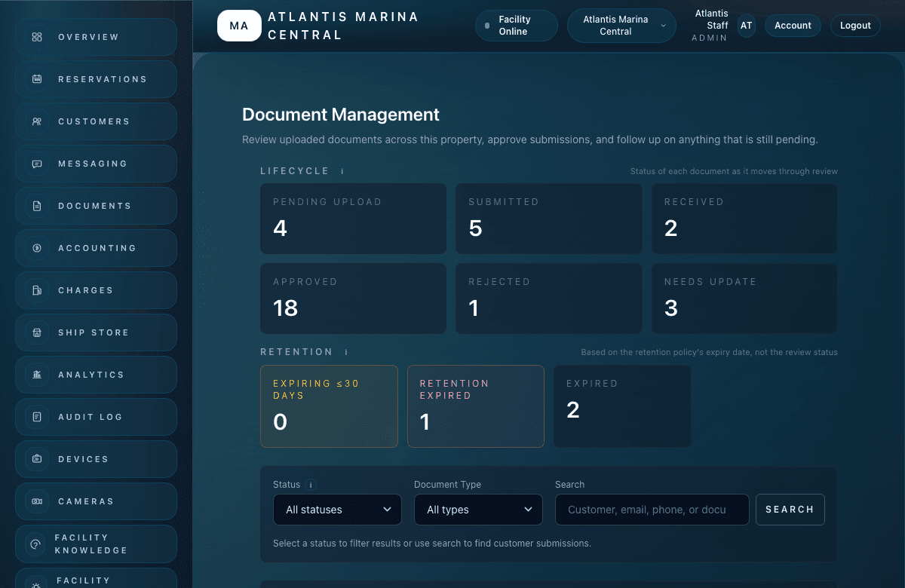This screenshot has height=588, width=905.
Task: Open the Audit Log page
Action: tap(97, 417)
